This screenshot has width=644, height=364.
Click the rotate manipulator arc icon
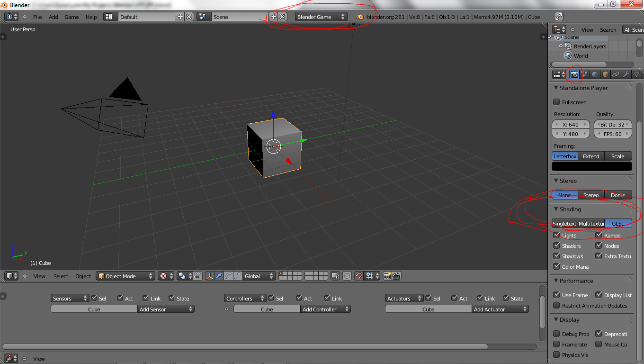pos(228,276)
